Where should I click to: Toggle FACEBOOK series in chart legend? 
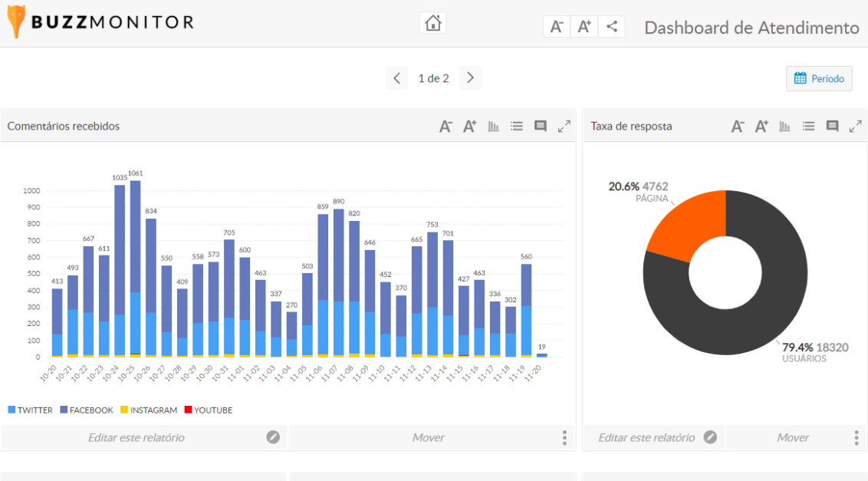pyautogui.click(x=86, y=410)
